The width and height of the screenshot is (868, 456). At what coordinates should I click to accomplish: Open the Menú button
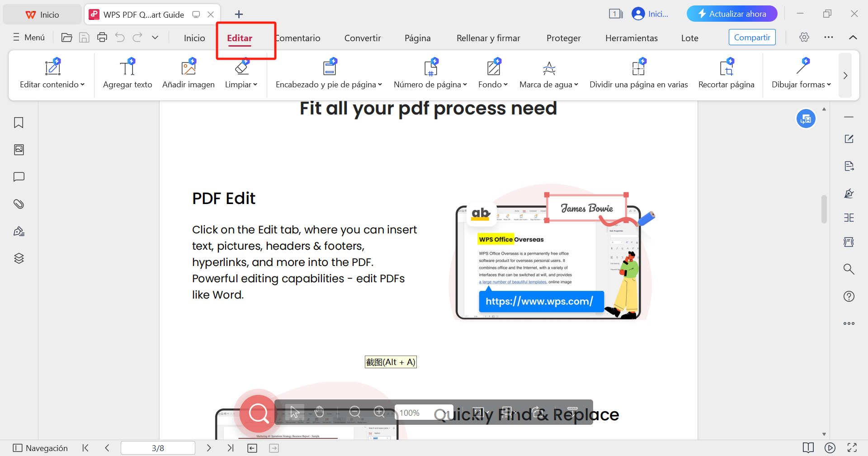pos(29,37)
